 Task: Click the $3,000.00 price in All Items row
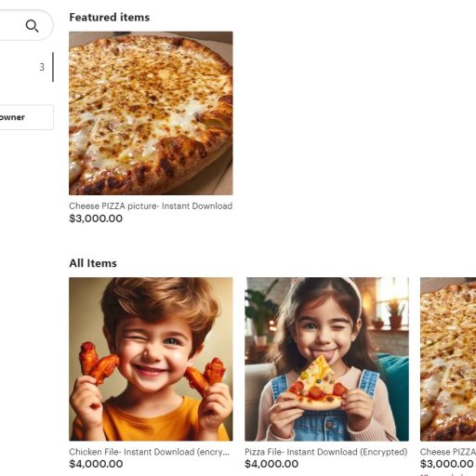447,464
